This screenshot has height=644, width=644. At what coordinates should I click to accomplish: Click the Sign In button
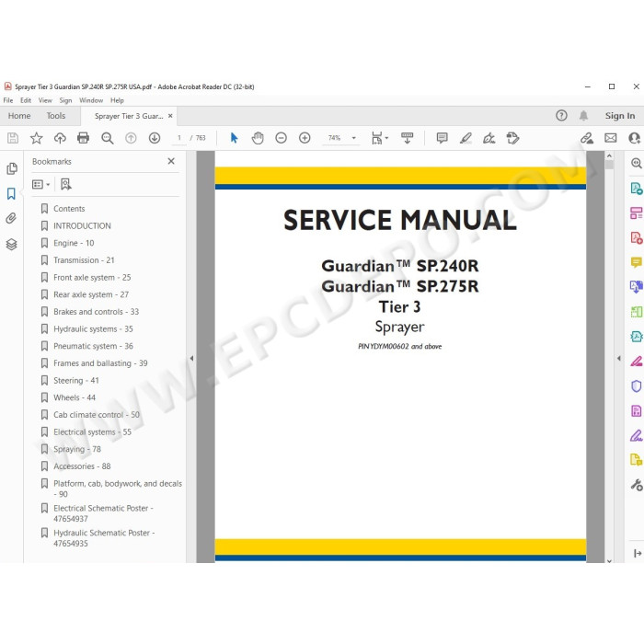[x=620, y=116]
